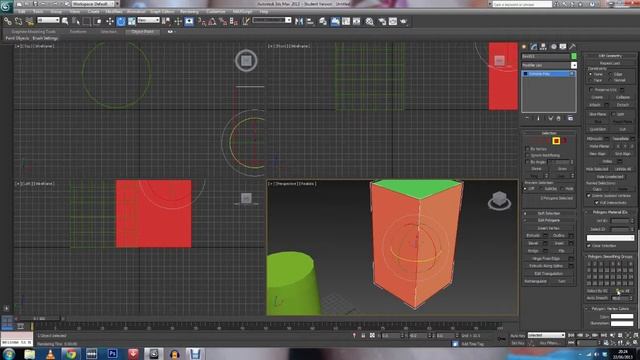Open the Tools menu
640x360 pixels.
[38, 12]
